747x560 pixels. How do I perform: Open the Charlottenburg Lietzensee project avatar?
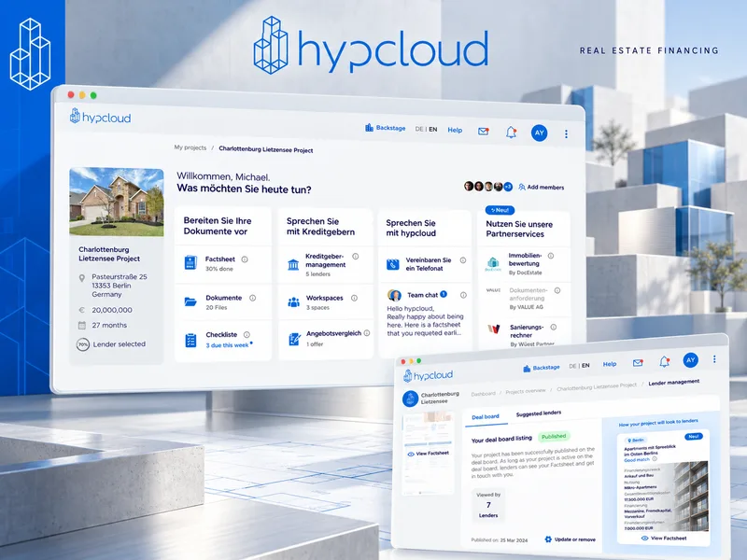pyautogui.click(x=410, y=399)
